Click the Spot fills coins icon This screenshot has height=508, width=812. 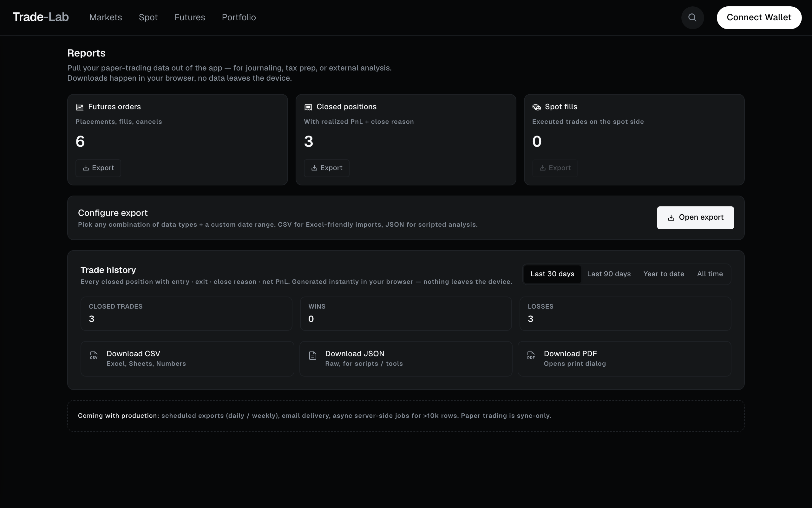537,107
